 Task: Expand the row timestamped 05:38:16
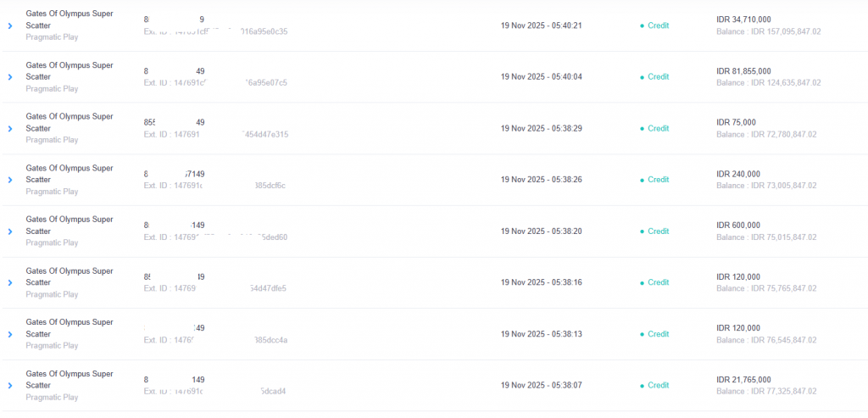tap(10, 282)
